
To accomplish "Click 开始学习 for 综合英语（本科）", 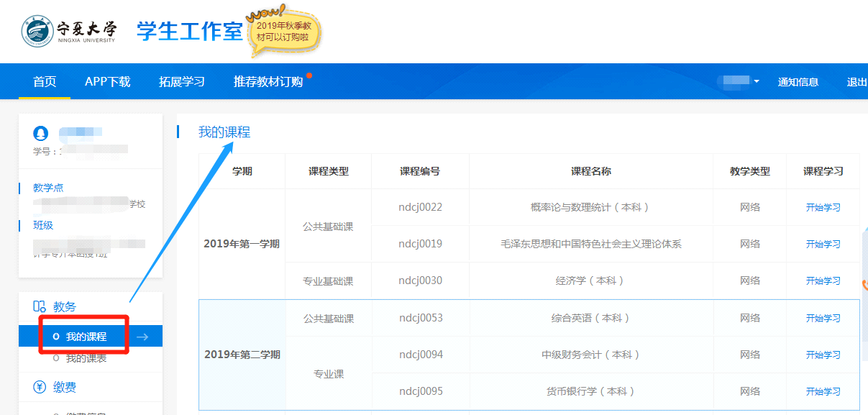I will point(823,318).
